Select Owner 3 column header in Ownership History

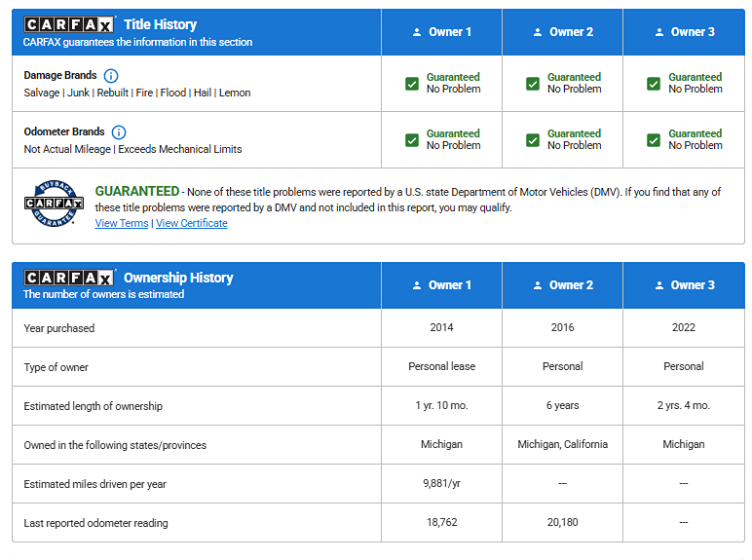pyautogui.click(x=684, y=285)
